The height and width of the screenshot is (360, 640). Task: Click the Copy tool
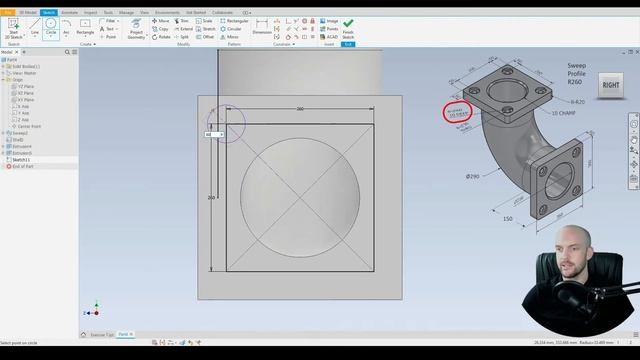coord(160,29)
